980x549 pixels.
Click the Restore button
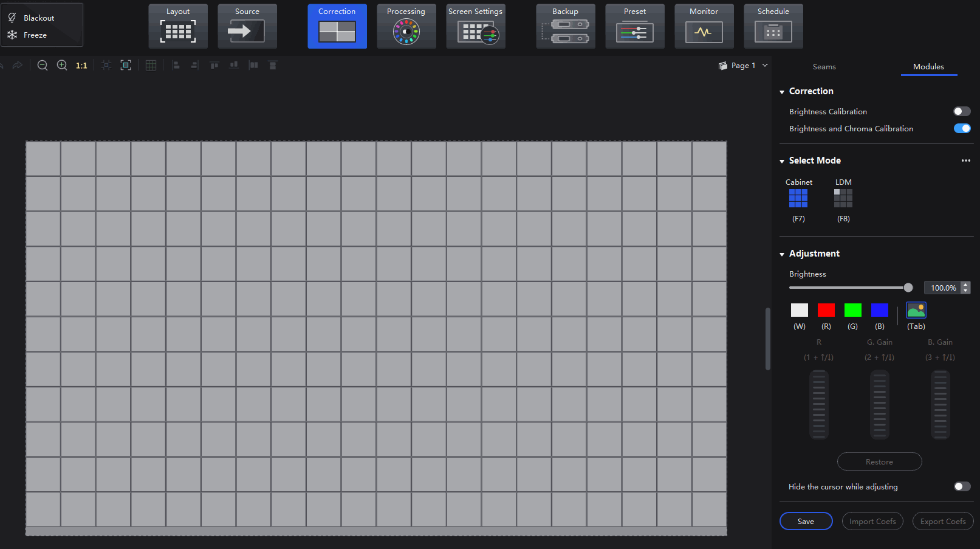tap(880, 461)
